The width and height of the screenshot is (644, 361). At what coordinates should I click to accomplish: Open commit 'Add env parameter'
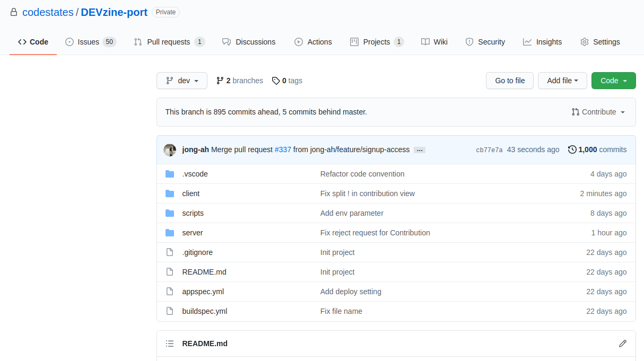[352, 213]
